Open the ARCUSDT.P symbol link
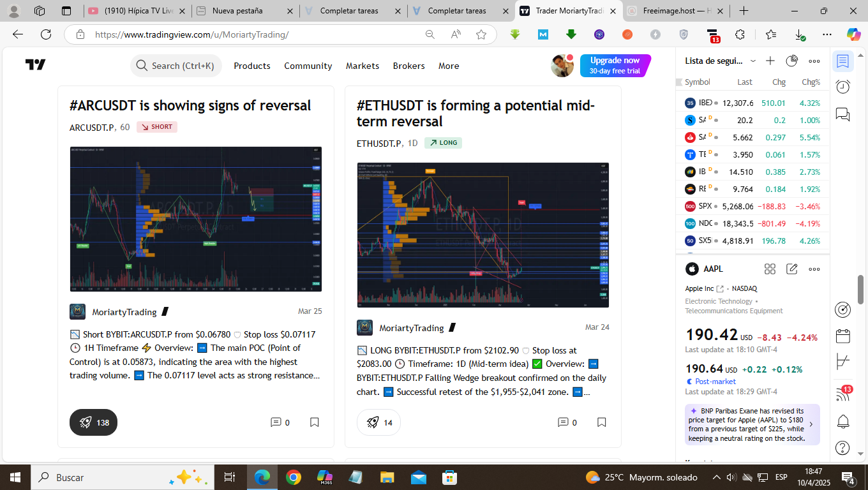 point(92,127)
